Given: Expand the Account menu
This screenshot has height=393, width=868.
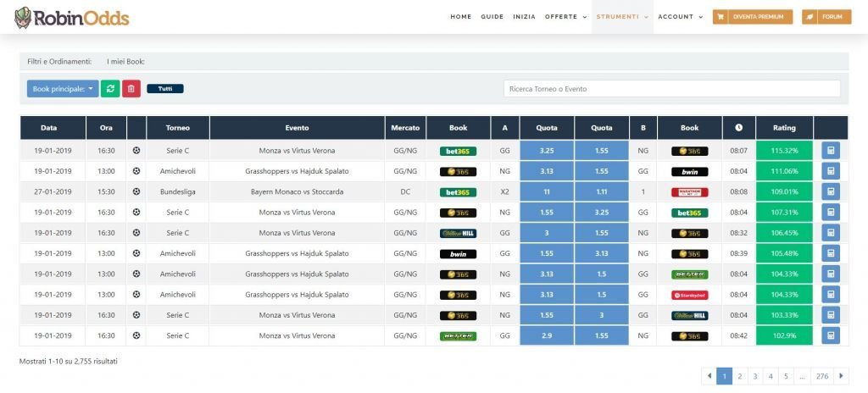Looking at the screenshot, I should (680, 17).
